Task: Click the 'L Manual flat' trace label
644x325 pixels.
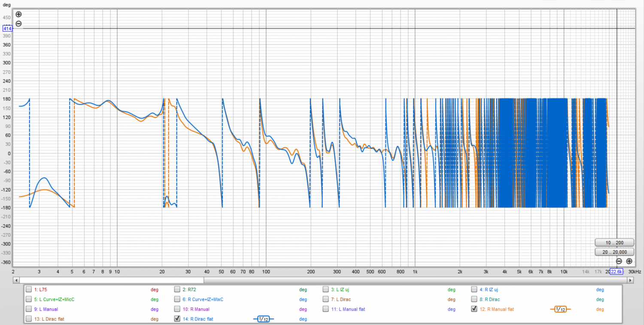Action: 348,309
